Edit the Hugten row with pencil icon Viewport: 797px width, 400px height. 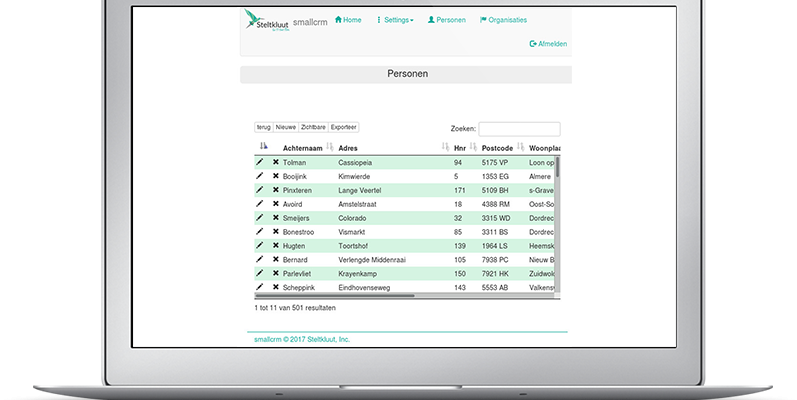click(260, 245)
